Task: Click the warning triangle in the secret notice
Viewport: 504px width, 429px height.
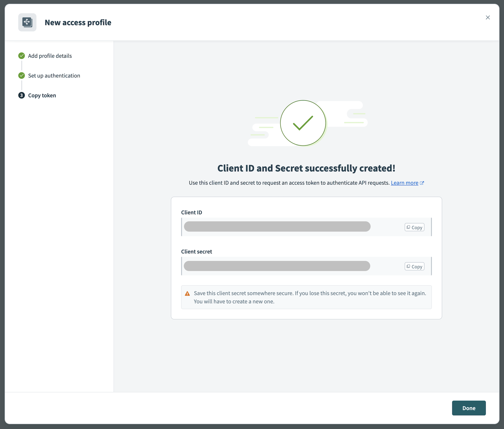Action: tap(187, 293)
